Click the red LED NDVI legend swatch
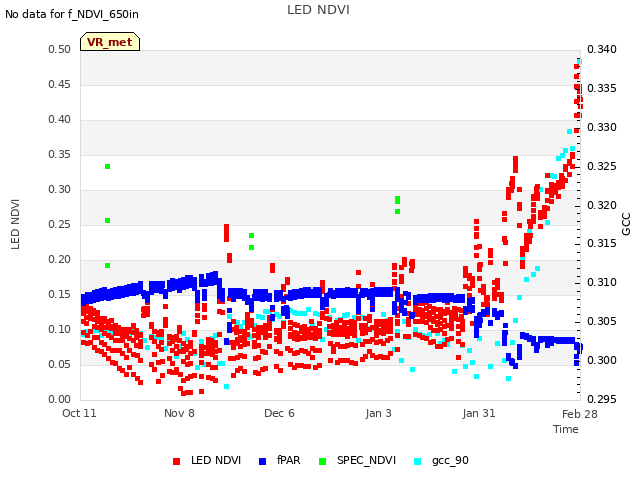The width and height of the screenshot is (640, 480). [176, 462]
